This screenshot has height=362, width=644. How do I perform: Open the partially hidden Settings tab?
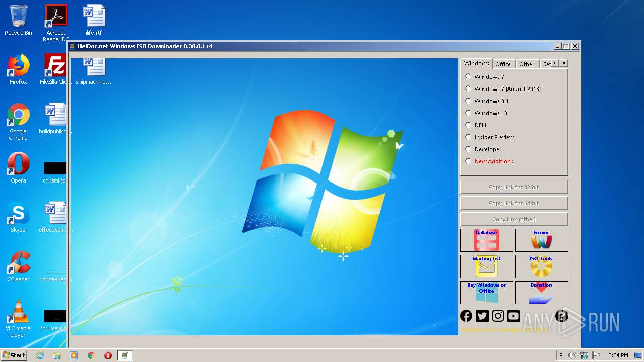pos(546,64)
